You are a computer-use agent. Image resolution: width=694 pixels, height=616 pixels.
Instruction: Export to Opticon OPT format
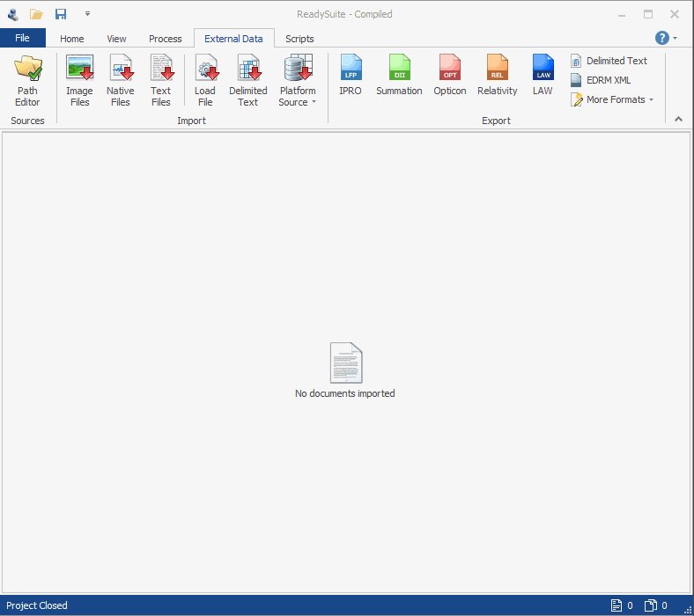click(x=450, y=76)
